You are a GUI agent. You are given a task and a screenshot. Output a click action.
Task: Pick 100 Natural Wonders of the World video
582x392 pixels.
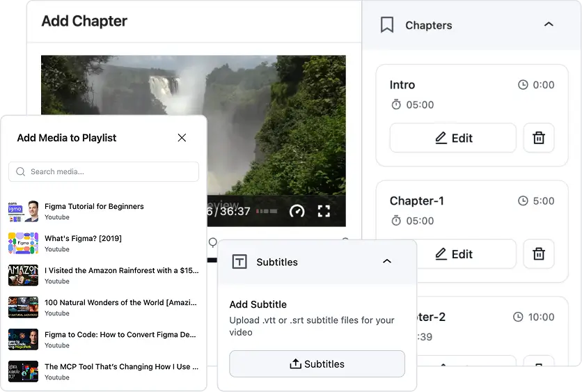[x=103, y=307]
